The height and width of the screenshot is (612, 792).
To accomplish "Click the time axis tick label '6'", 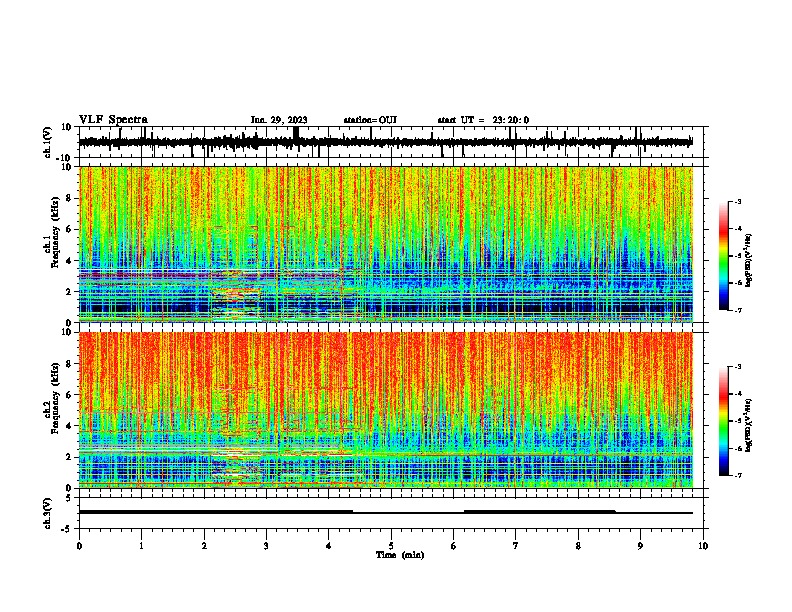I will [454, 546].
